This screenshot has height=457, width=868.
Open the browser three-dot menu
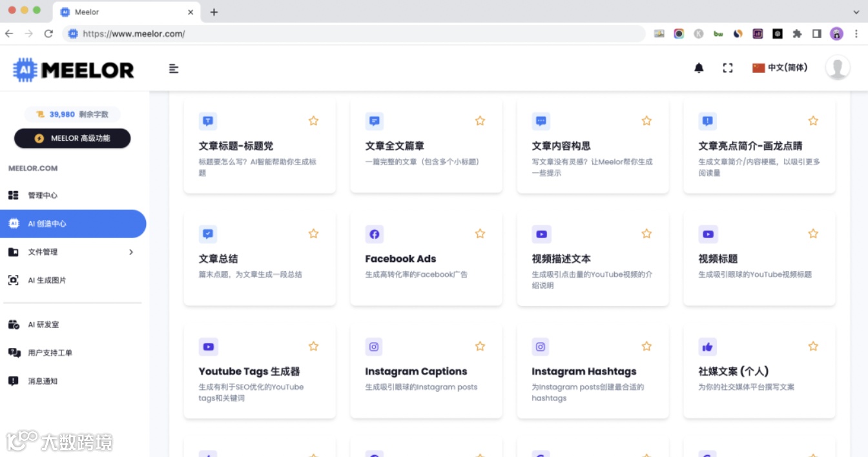point(856,34)
